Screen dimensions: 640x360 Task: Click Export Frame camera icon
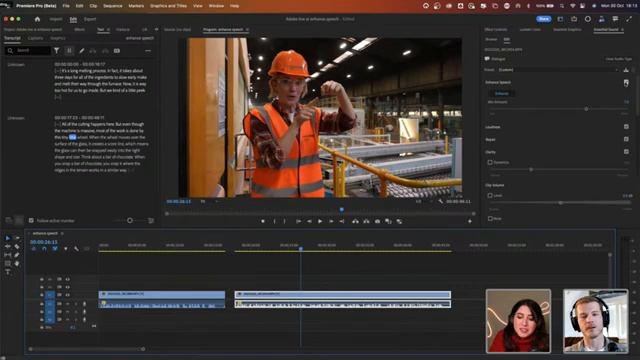[378, 221]
